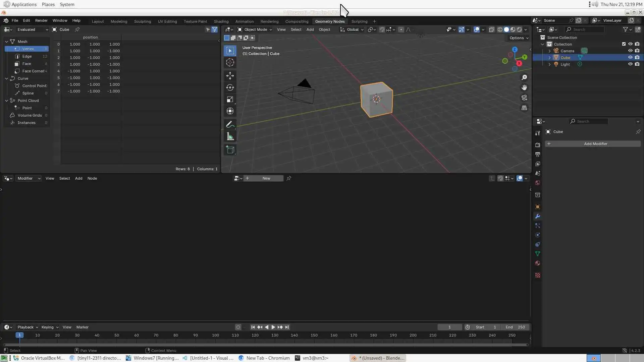Hide the Cube in viewport via eye icon
This screenshot has width=644, height=362.
pyautogui.click(x=630, y=57)
